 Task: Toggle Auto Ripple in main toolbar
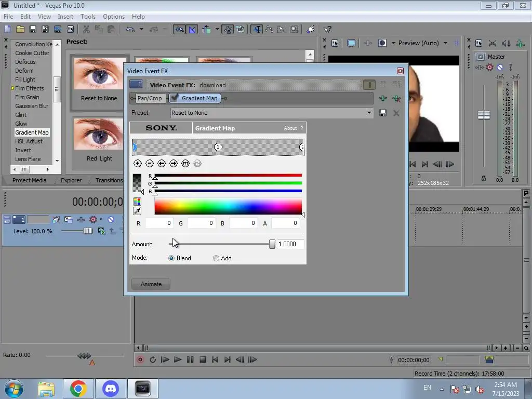click(x=206, y=29)
